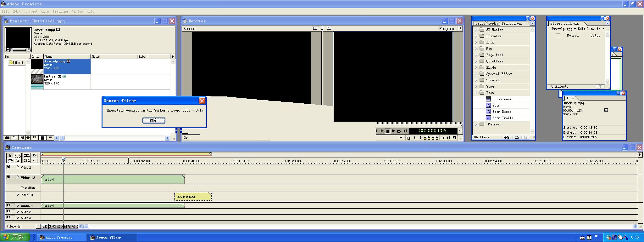Image resolution: width=644 pixels, height=242 pixels.
Task: Hide the Video 2 track eye icon
Action: tap(8, 167)
